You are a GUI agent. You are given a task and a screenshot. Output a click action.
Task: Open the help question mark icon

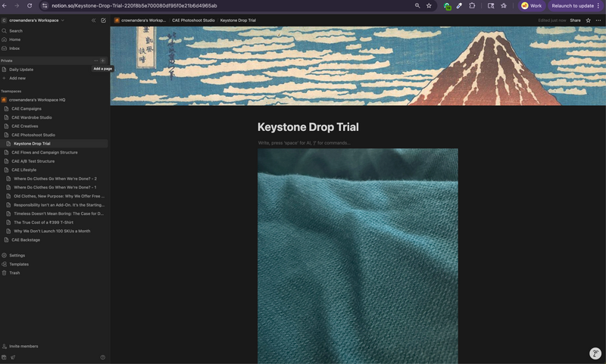coord(103,357)
